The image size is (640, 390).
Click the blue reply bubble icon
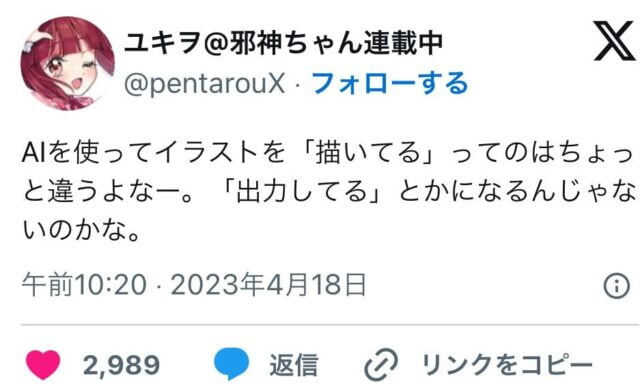[231, 364]
